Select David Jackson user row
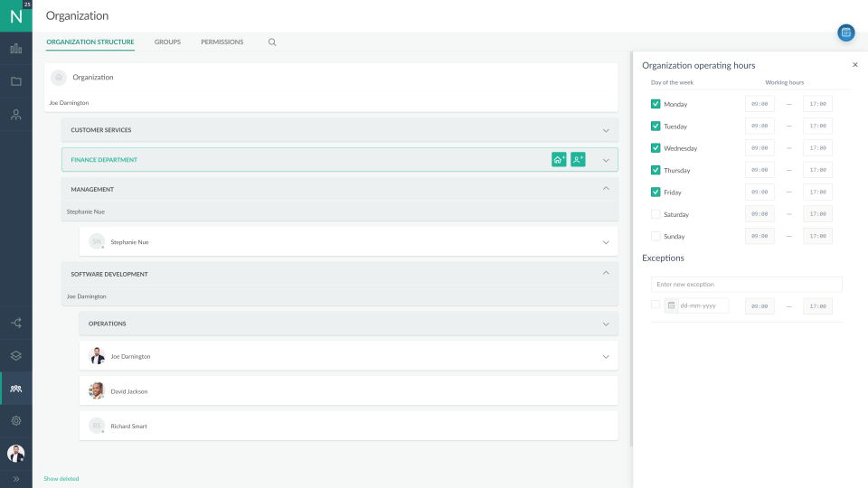The image size is (868, 488). click(x=349, y=390)
